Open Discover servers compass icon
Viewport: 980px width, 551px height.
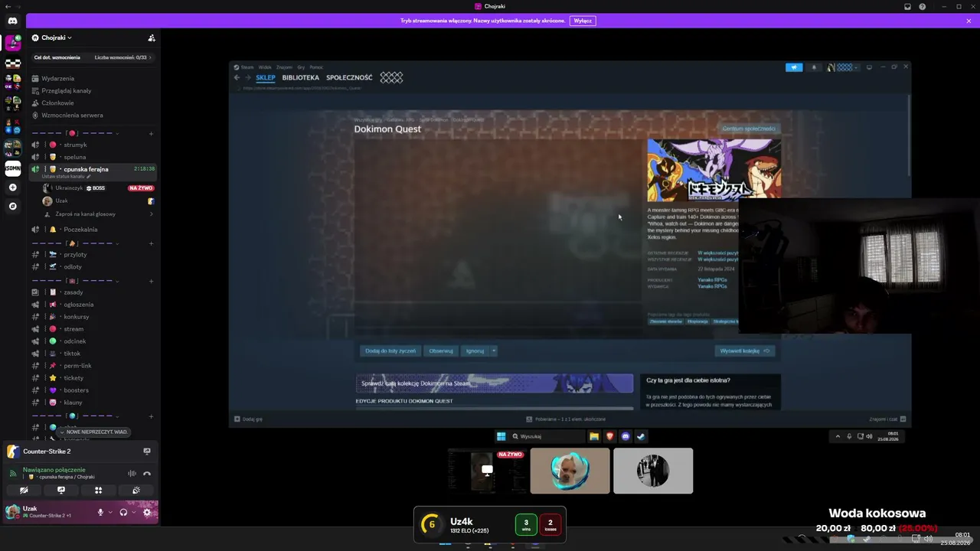click(x=12, y=207)
